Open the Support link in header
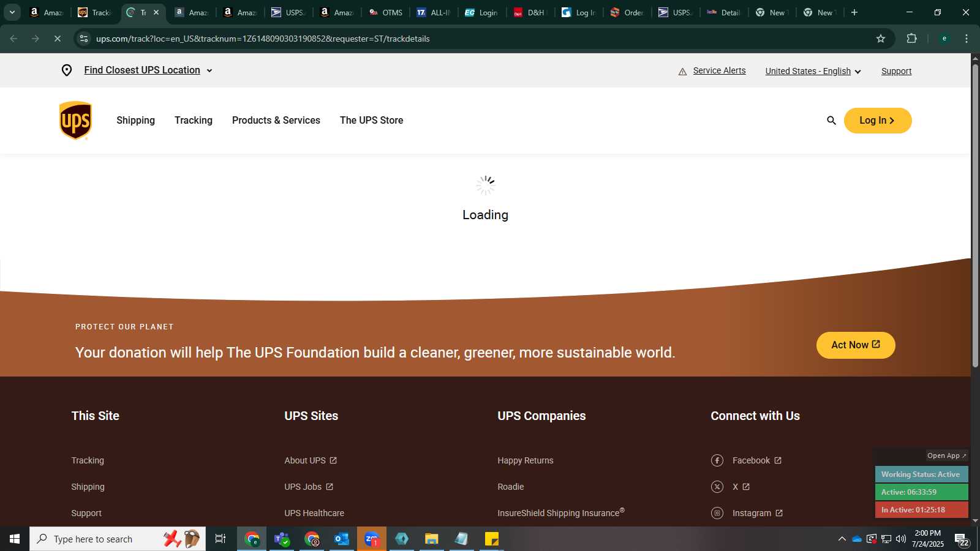 896,71
